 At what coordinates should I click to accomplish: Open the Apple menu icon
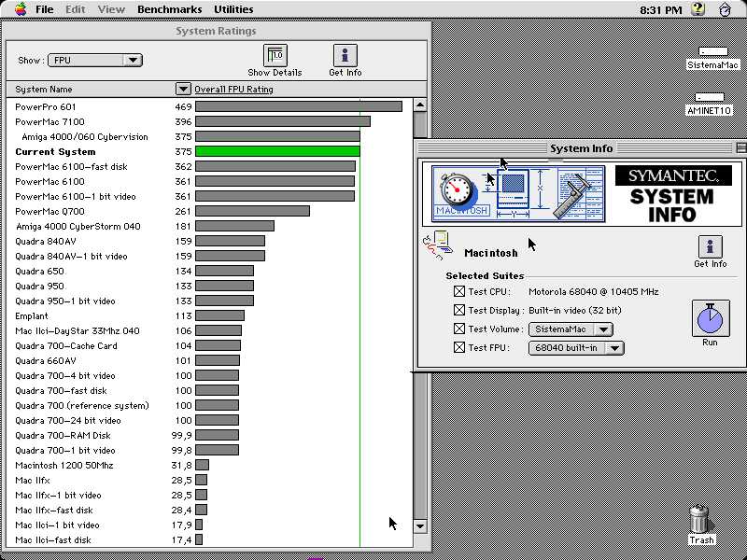(21, 9)
